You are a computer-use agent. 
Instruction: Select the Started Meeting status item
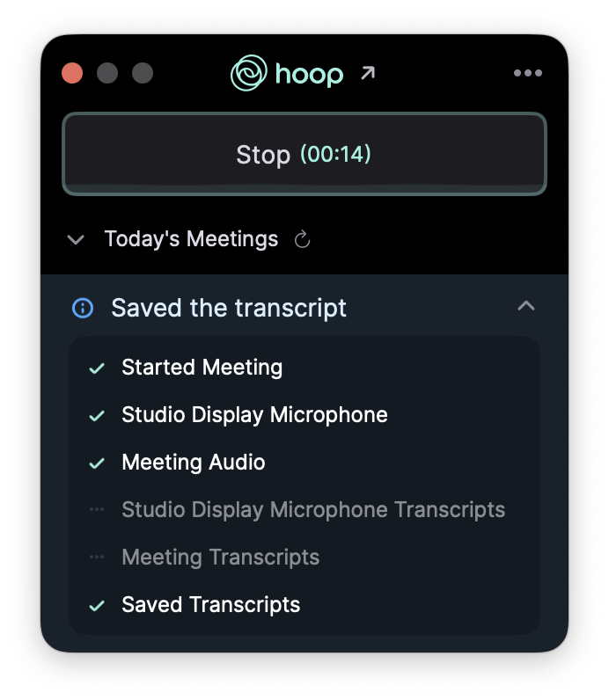(202, 368)
